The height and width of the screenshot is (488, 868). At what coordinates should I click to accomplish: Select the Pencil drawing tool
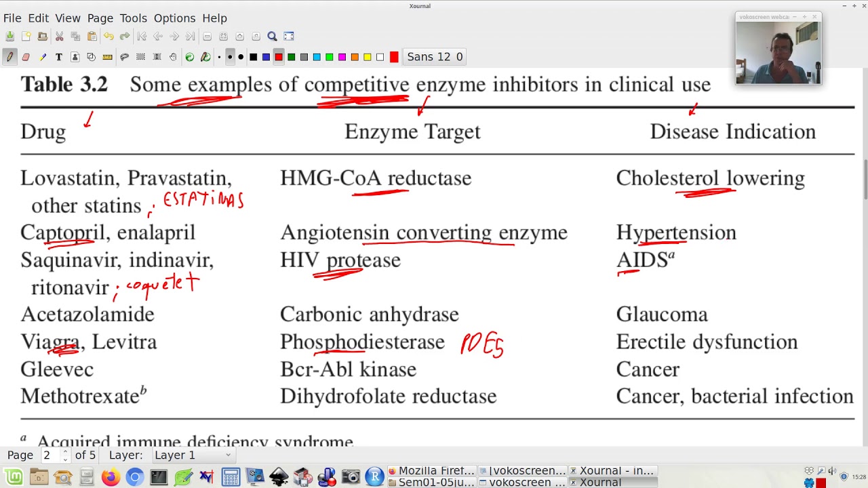[x=9, y=57]
